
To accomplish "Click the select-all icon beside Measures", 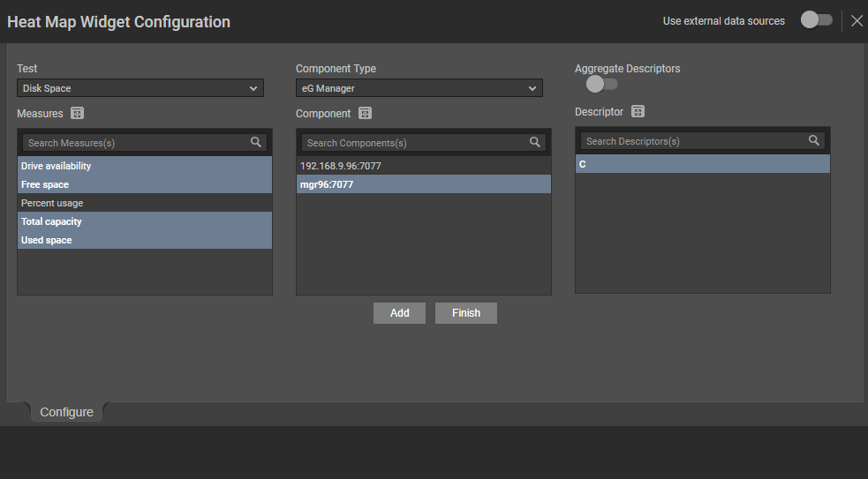I will tap(77, 114).
